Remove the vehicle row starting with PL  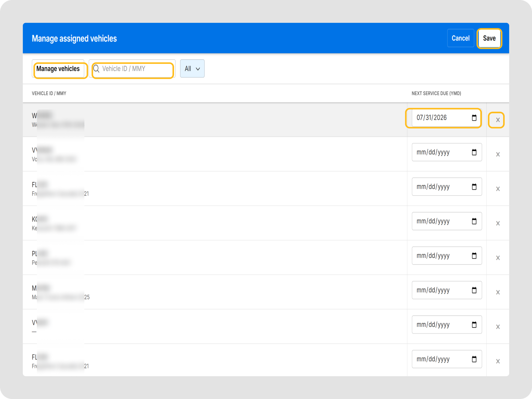point(498,258)
